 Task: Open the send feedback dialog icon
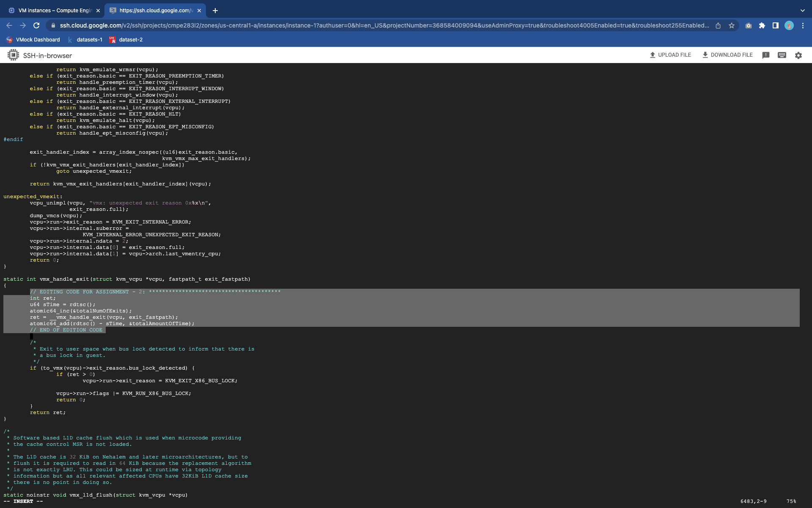coord(765,55)
